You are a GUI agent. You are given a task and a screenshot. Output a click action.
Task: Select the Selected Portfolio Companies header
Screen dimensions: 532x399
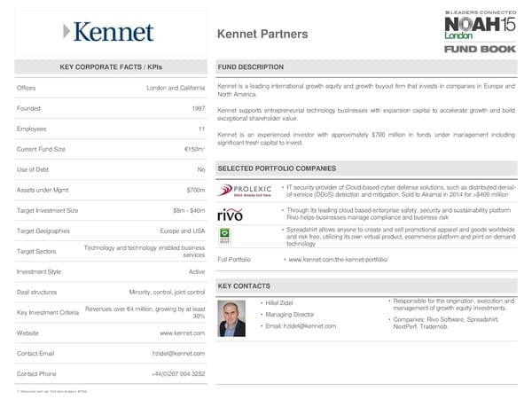277,168
